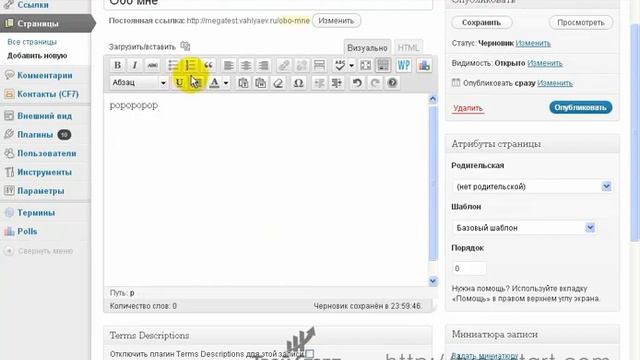
Task: Click the Порядок order input field
Action: (469, 269)
